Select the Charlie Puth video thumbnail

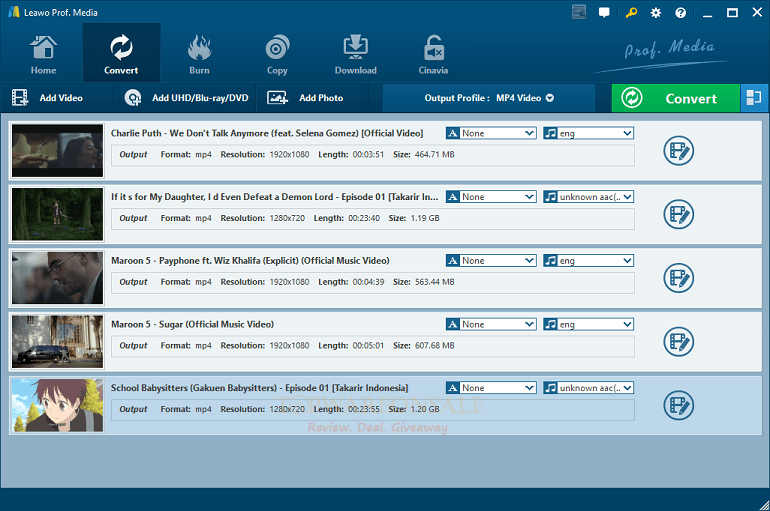[57, 151]
